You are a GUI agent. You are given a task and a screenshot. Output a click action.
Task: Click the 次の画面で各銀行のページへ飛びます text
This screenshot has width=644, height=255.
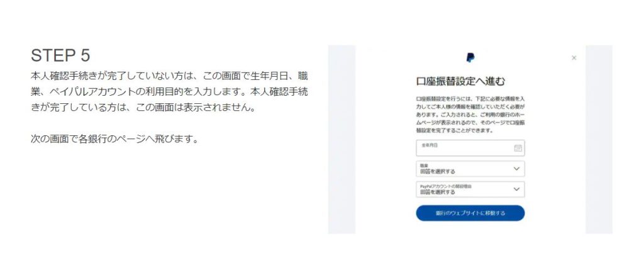tap(114, 139)
